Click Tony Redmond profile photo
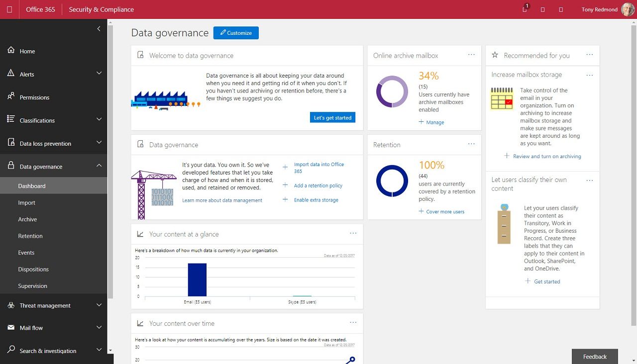The height and width of the screenshot is (364, 637). 628,9
